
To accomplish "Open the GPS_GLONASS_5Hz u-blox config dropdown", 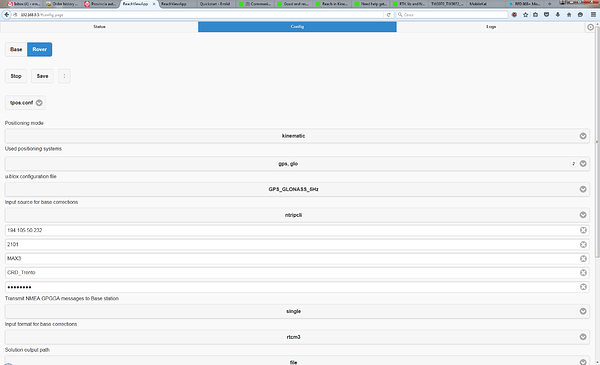I will point(297,189).
